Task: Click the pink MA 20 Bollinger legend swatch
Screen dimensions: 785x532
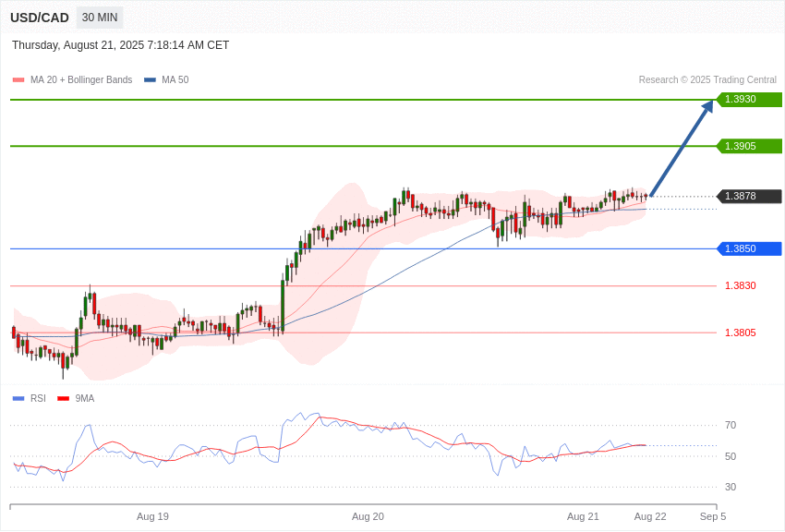Action: [x=18, y=80]
